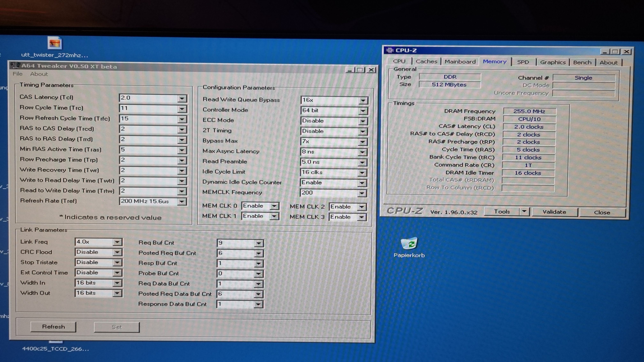644x362 pixels.
Task: Open the Write to Read Delay (Twtr) dropdown
Action: tap(182, 181)
